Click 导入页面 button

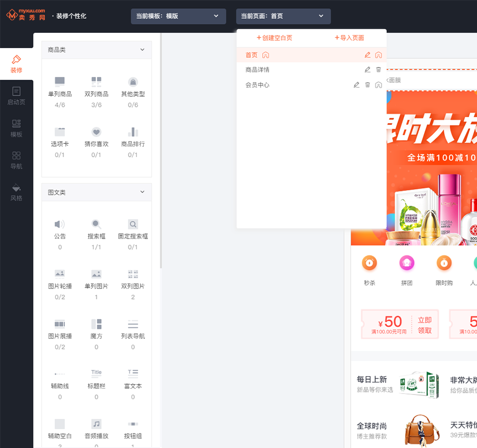[x=349, y=38]
